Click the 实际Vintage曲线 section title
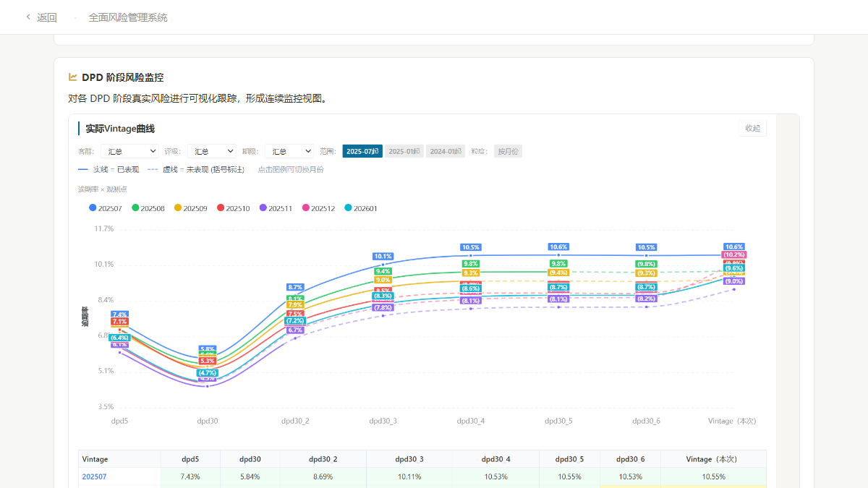The width and height of the screenshot is (868, 488). tap(120, 129)
